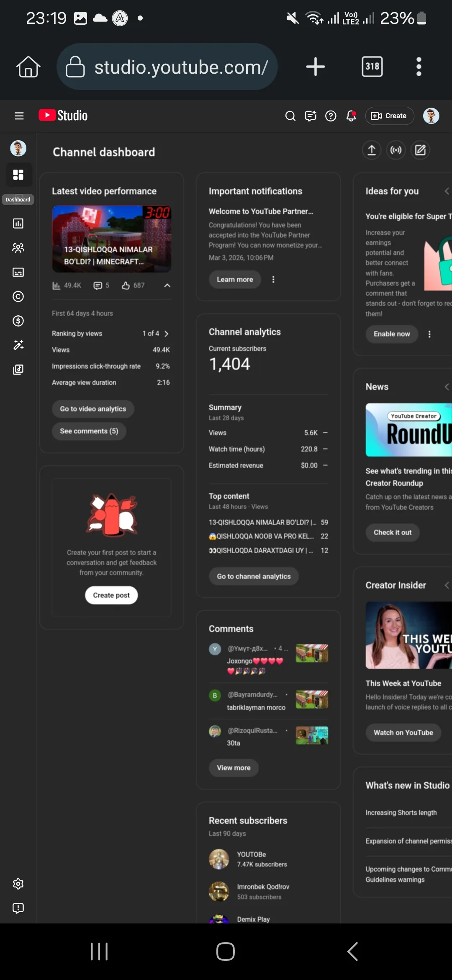Click Enable now for Super Thanks

pos(392,334)
